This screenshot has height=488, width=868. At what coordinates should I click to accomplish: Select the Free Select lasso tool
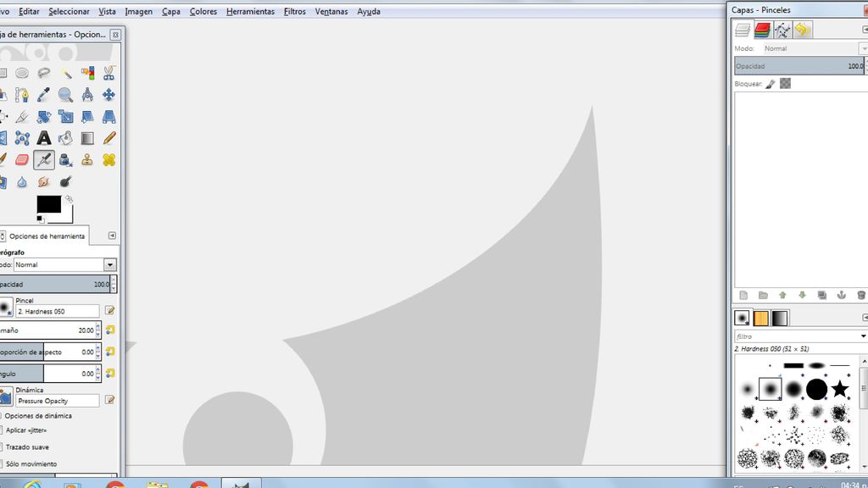tap(44, 73)
